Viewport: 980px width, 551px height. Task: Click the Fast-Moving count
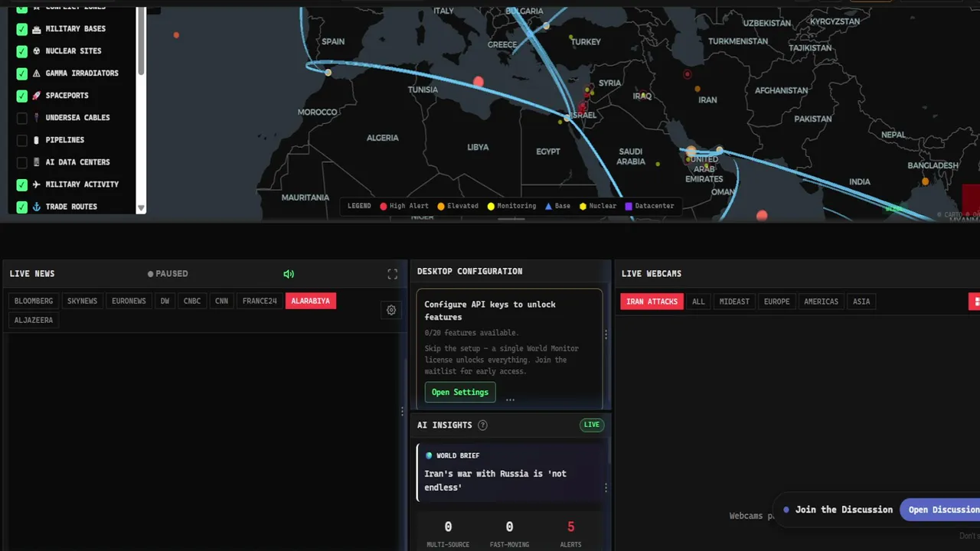(509, 527)
